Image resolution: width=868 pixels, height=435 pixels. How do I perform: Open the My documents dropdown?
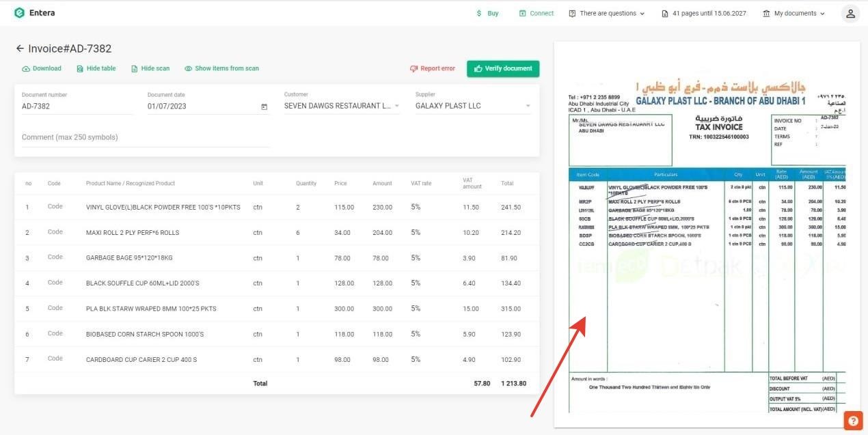[794, 14]
